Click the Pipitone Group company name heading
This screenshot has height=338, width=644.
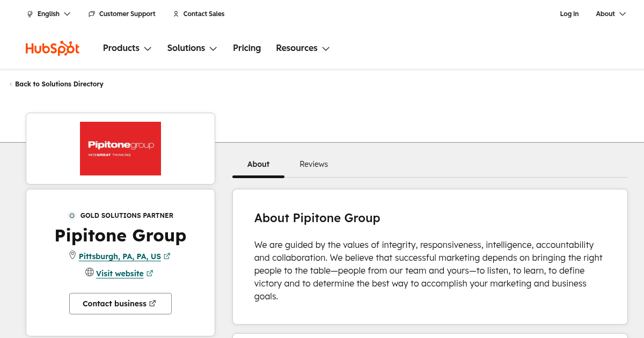120,236
